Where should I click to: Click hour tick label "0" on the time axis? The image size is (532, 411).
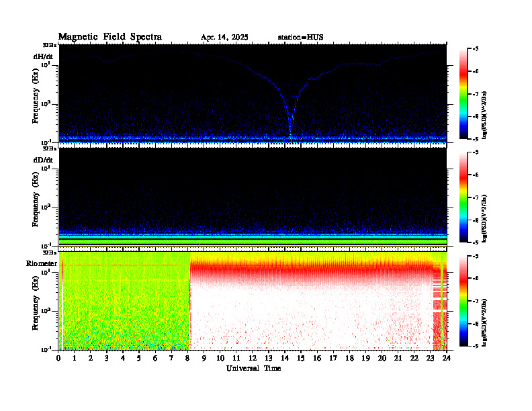[58, 359]
